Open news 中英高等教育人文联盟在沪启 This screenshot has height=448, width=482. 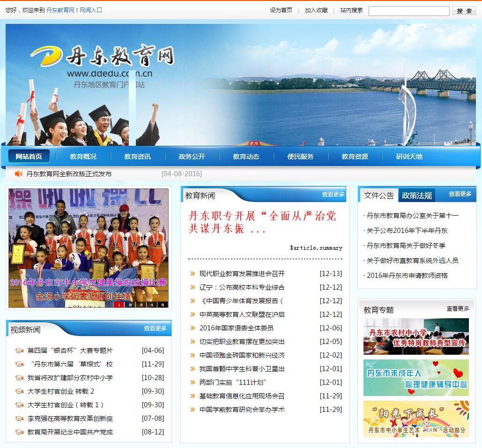click(242, 314)
